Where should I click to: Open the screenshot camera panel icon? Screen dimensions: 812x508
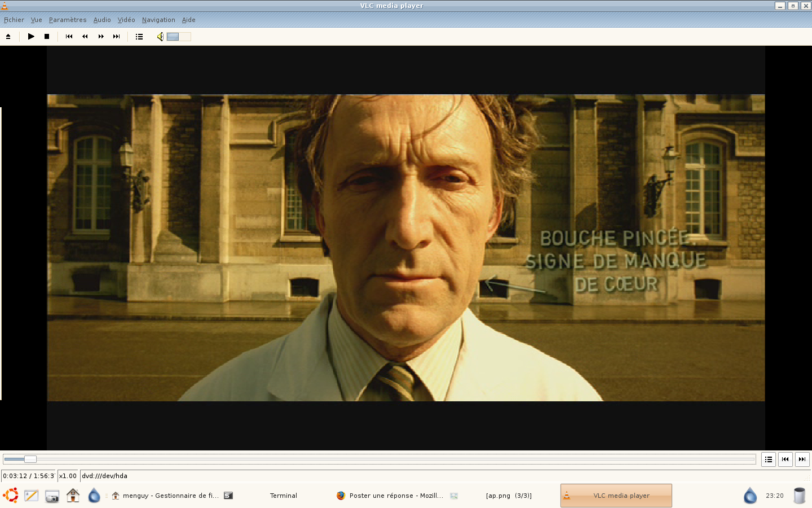[52, 496]
